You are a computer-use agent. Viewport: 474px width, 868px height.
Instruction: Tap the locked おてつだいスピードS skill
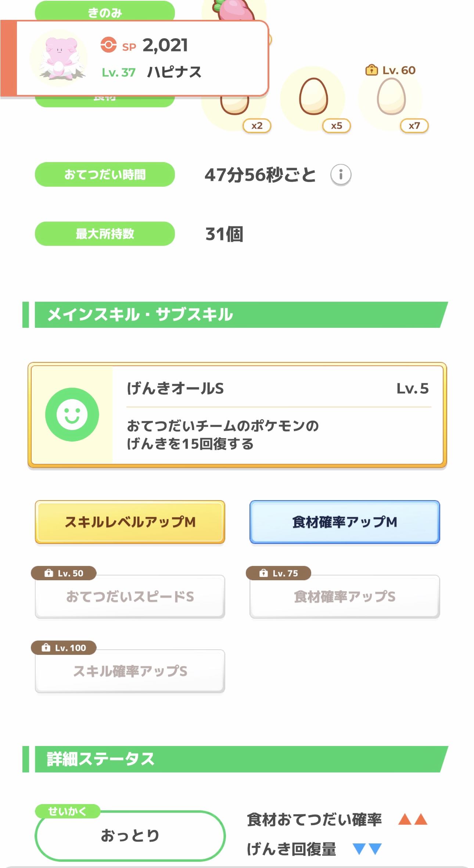pos(130,596)
